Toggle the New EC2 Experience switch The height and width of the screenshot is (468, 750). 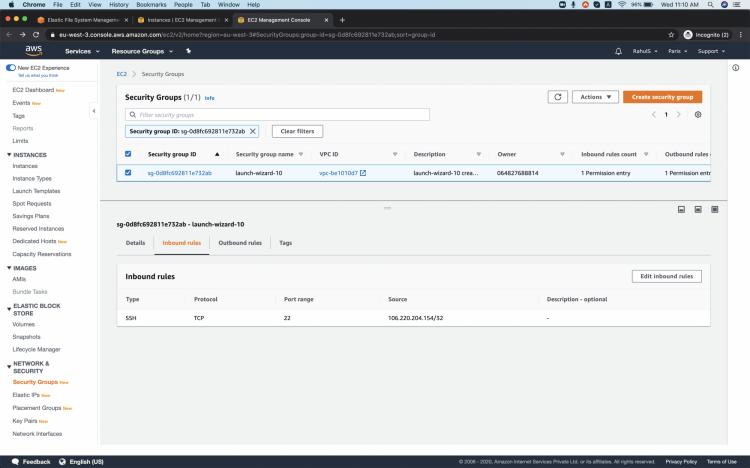point(11,68)
